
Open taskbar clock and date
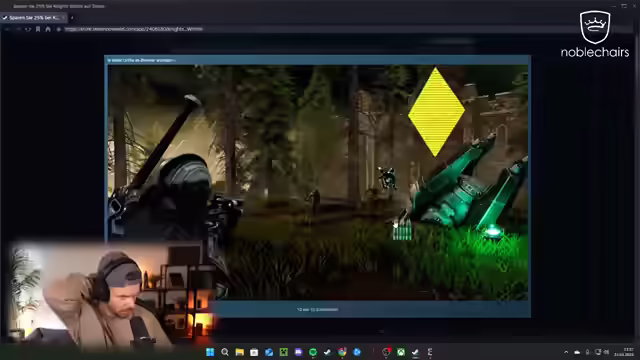(x=624, y=352)
